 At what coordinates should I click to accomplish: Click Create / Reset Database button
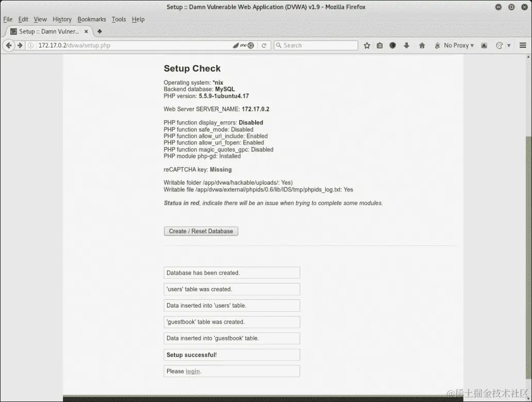coord(201,231)
